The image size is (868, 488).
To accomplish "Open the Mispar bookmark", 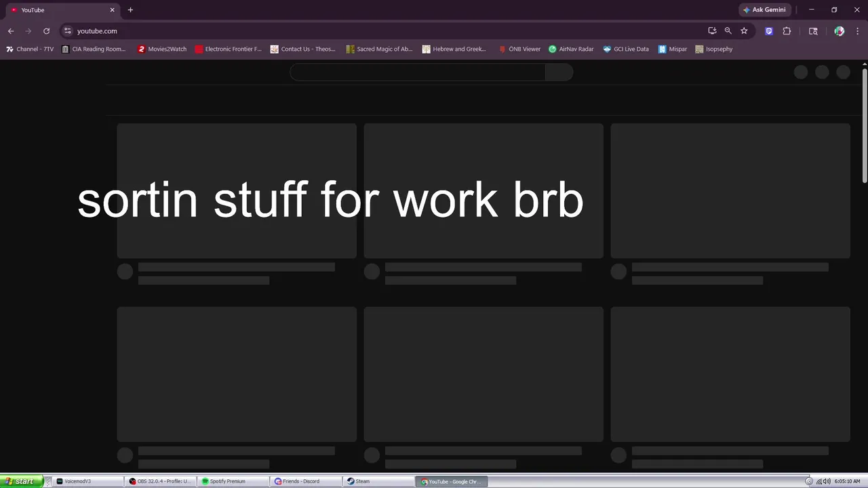I will click(x=673, y=49).
